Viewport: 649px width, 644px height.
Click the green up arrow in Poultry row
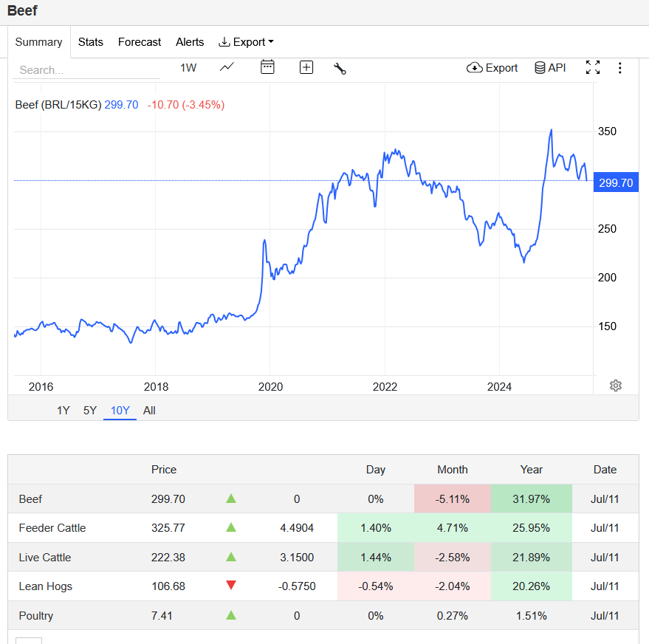coord(231,615)
